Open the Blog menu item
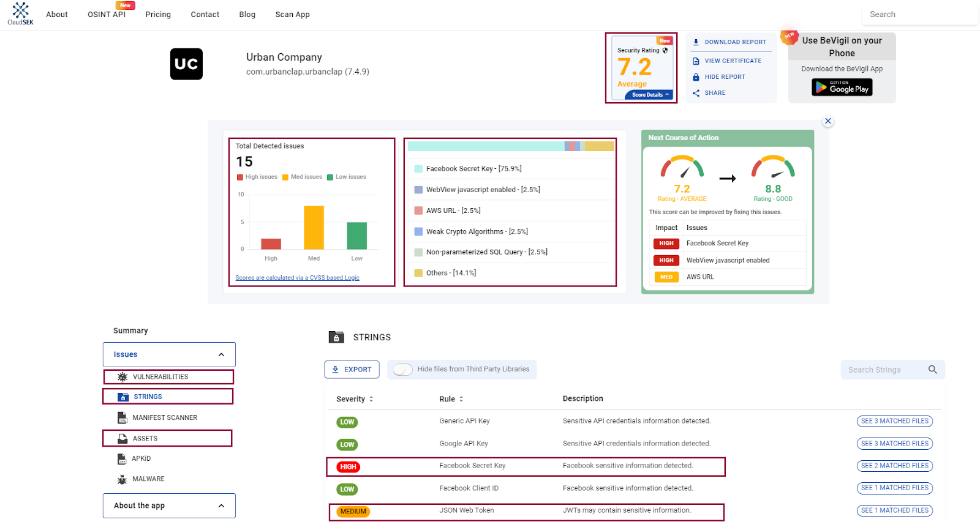This screenshot has width=980, height=522. point(247,14)
